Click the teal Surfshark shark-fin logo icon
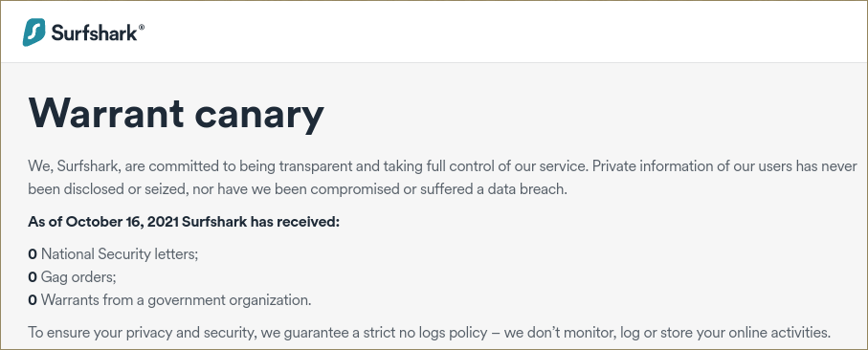868x350 pixels. point(33,33)
